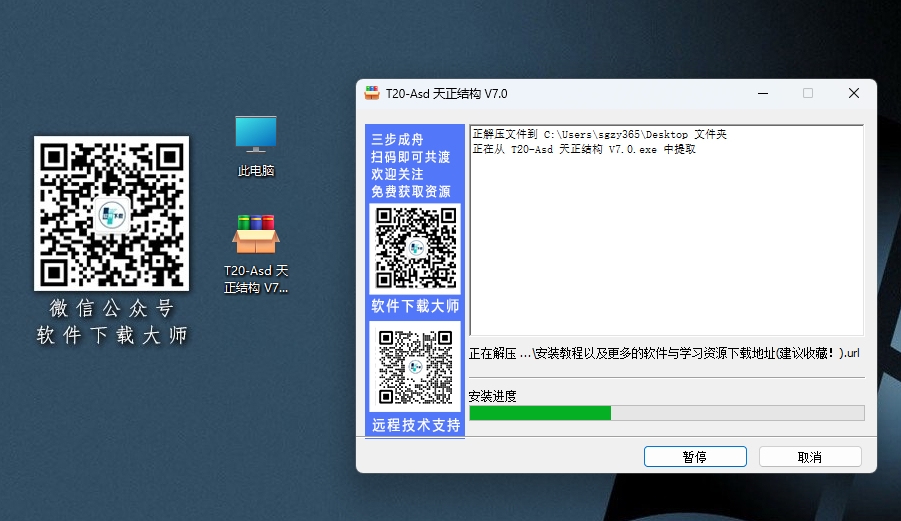Minimize the T20-Asd installer window

click(763, 93)
